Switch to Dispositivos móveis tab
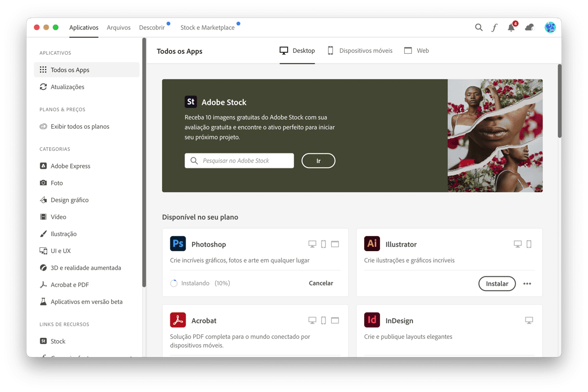588x392 pixels. coord(360,51)
